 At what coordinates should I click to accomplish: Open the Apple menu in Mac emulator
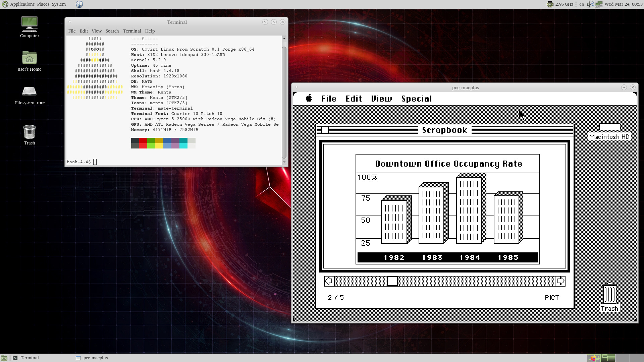point(309,99)
